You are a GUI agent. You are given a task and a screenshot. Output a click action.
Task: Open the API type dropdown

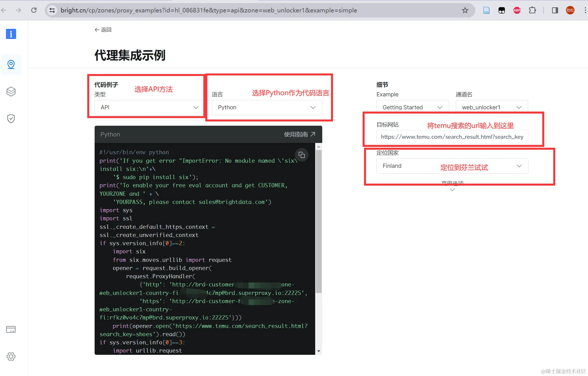pyautogui.click(x=149, y=107)
